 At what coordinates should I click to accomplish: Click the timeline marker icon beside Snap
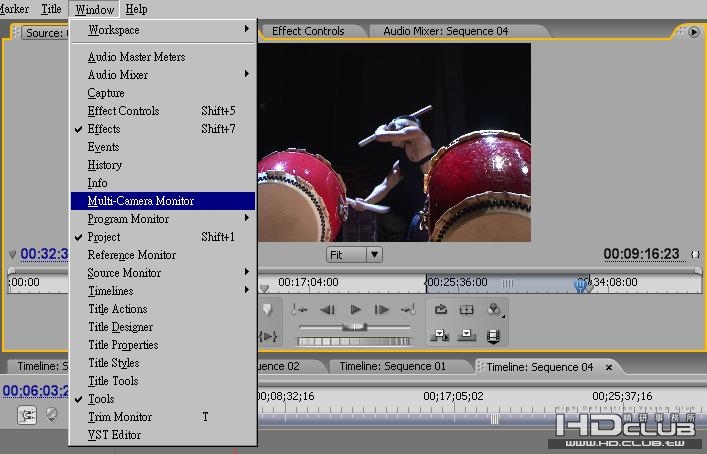pyautogui.click(x=52, y=414)
